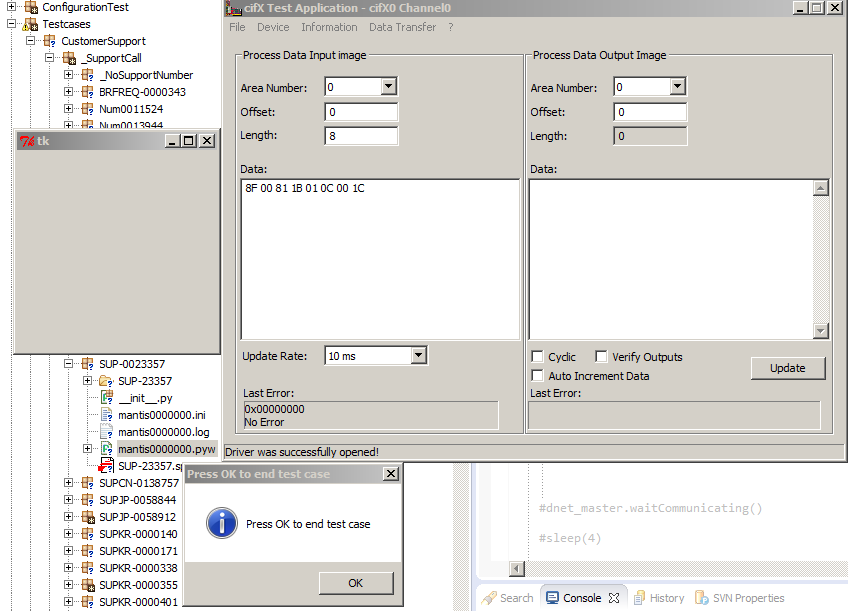Image resolution: width=848 pixels, height=611 pixels.
Task: Click the input image Offset field
Action: pos(361,112)
